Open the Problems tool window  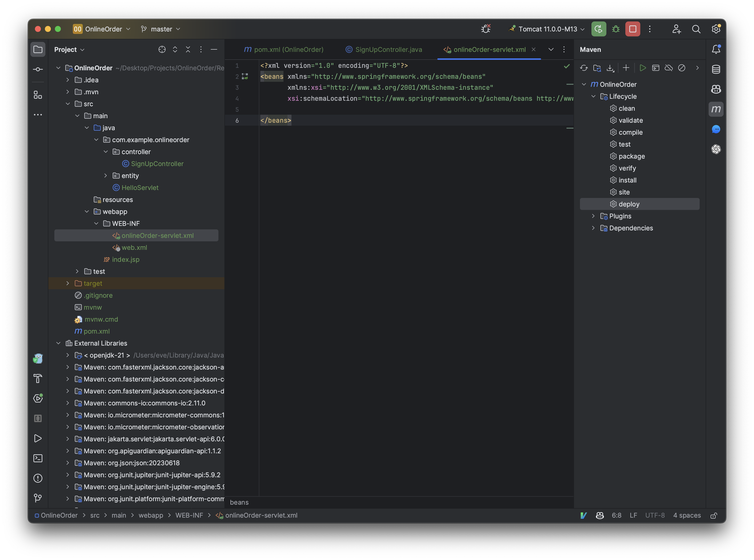(x=38, y=478)
